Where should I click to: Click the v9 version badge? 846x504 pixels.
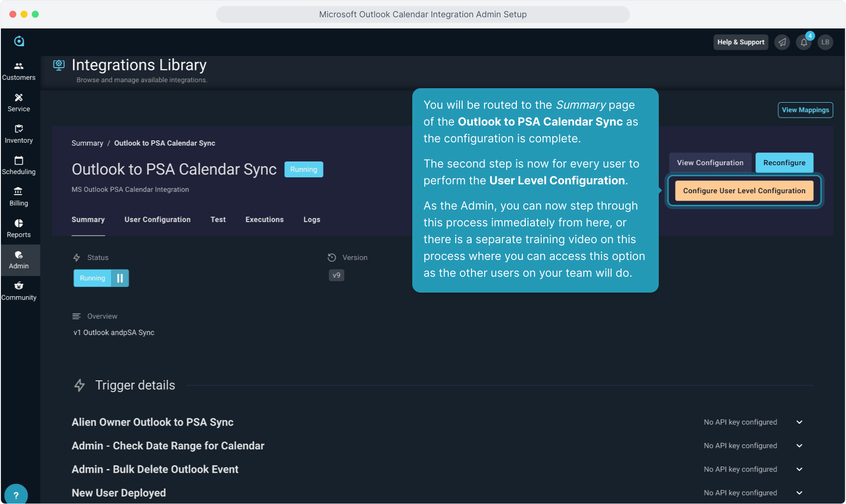pos(337,275)
